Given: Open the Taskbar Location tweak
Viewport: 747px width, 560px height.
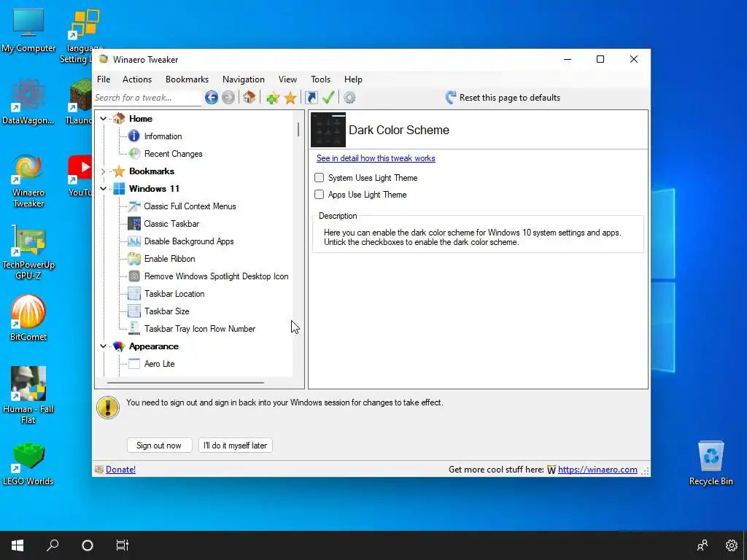Looking at the screenshot, I should click(x=174, y=294).
